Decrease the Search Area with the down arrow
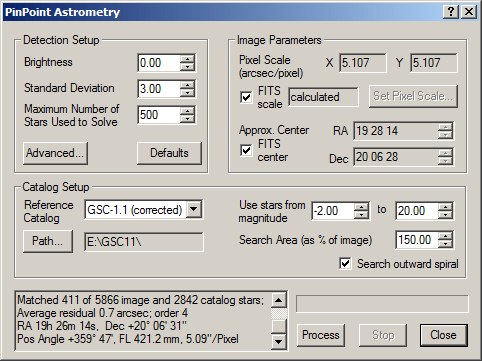This screenshot has height=361, width=482. (445, 243)
